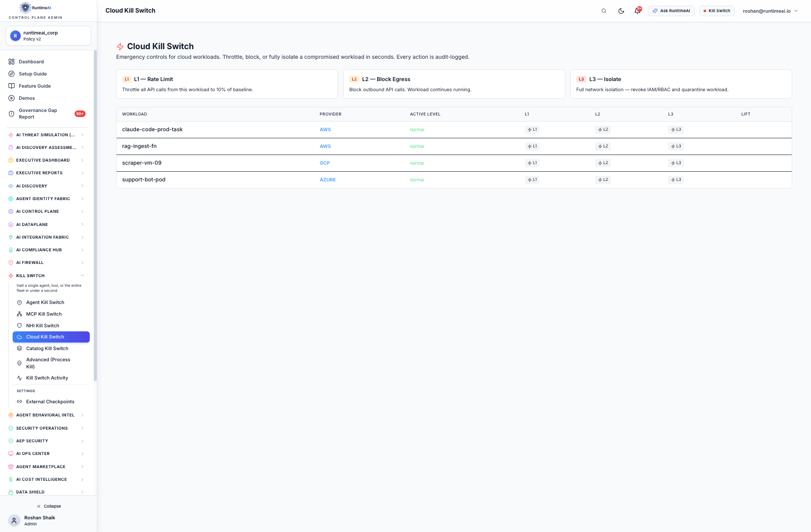This screenshot has height=532, width=811.
Task: Collapse the sidebar with Collapse control
Action: pos(49,506)
